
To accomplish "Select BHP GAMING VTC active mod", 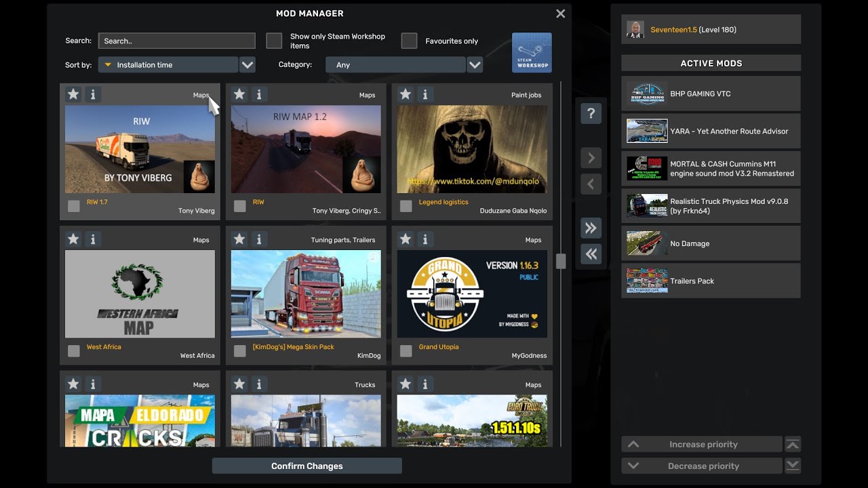I will click(711, 94).
